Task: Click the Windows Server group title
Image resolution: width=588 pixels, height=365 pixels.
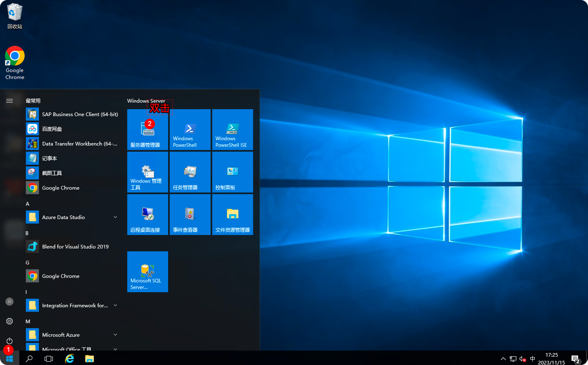Action: (x=146, y=101)
